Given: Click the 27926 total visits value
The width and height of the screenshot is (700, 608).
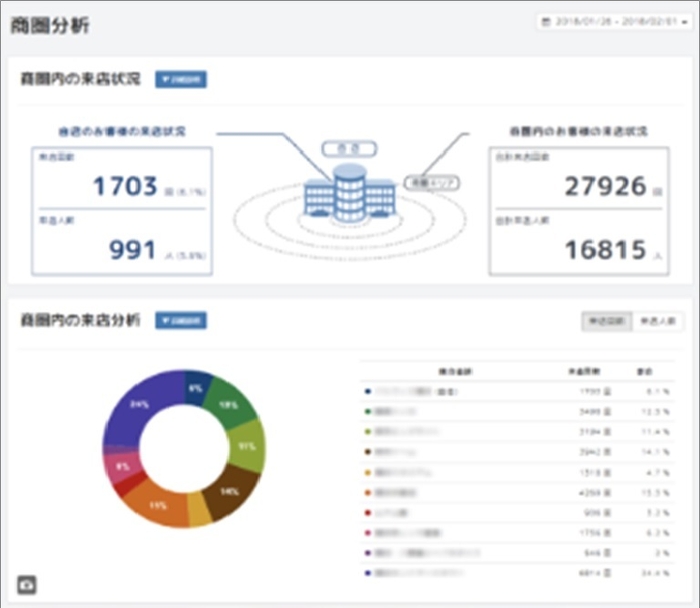Looking at the screenshot, I should [605, 186].
